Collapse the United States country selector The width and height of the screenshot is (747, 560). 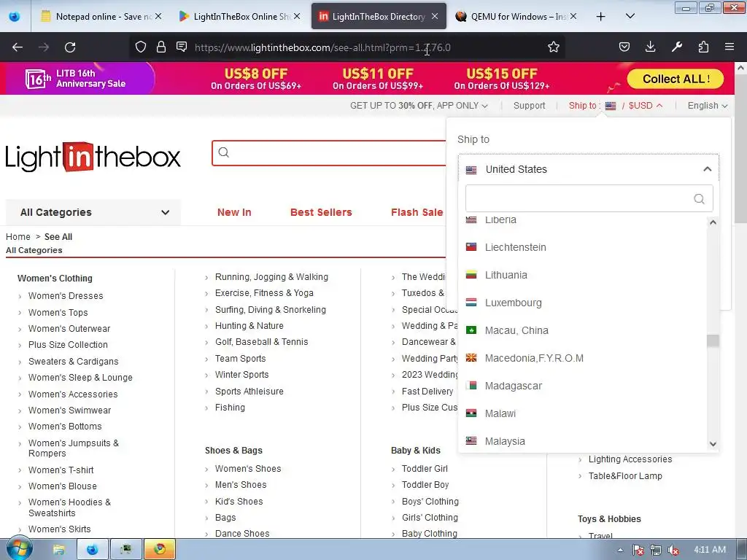(589, 169)
